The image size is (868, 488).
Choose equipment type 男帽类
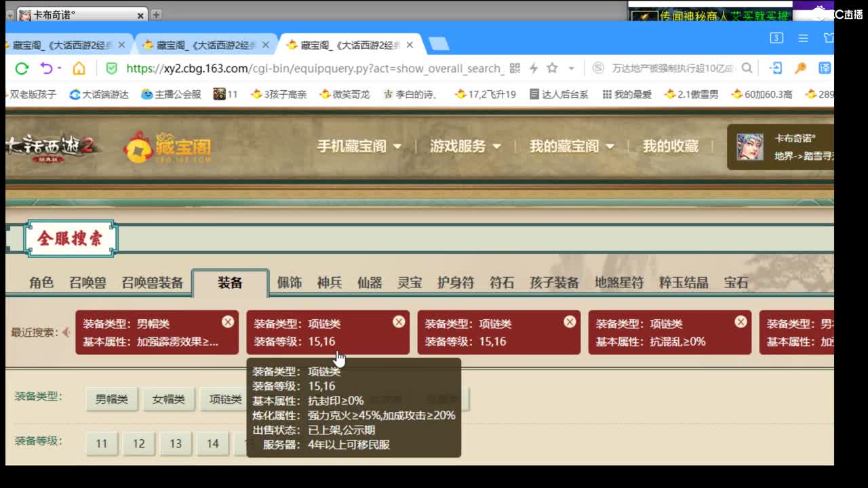112,399
